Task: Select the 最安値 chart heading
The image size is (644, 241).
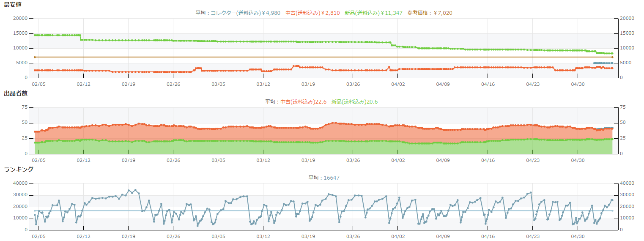Action: pos(13,5)
